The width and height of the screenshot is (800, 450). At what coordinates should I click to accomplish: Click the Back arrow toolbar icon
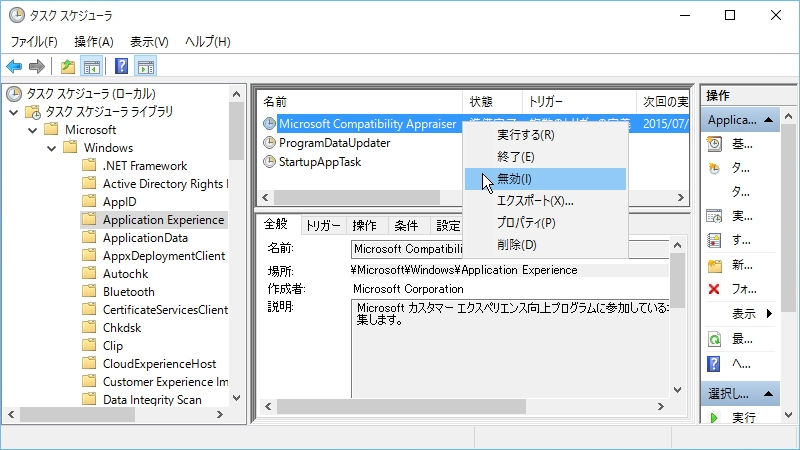tap(14, 66)
